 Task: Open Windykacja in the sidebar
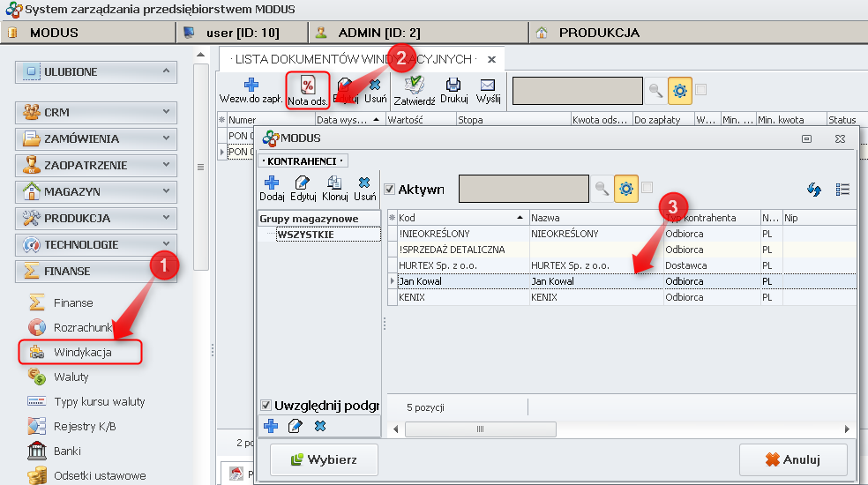pyautogui.click(x=83, y=352)
